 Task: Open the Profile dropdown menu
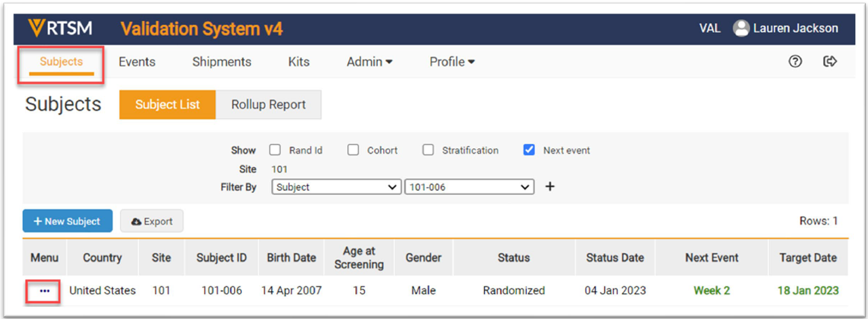pos(452,62)
